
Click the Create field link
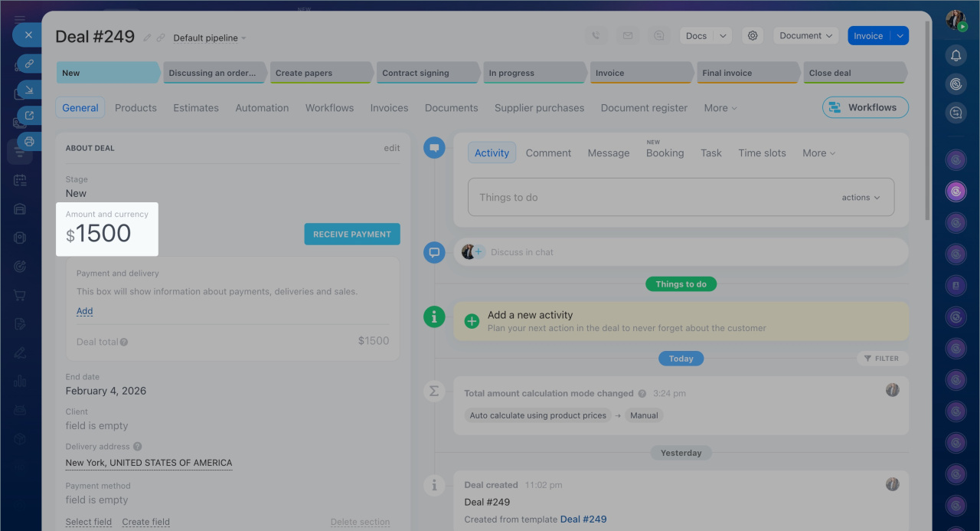coord(145,522)
